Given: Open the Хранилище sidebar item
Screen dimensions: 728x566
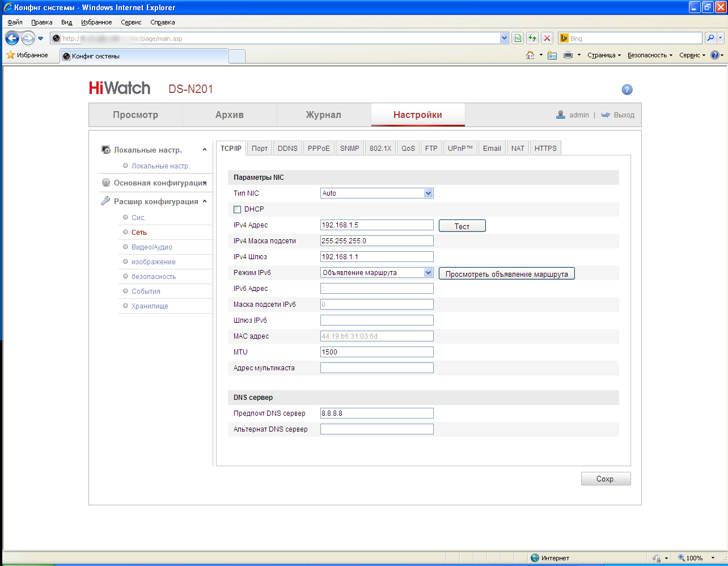Looking at the screenshot, I should (x=150, y=306).
